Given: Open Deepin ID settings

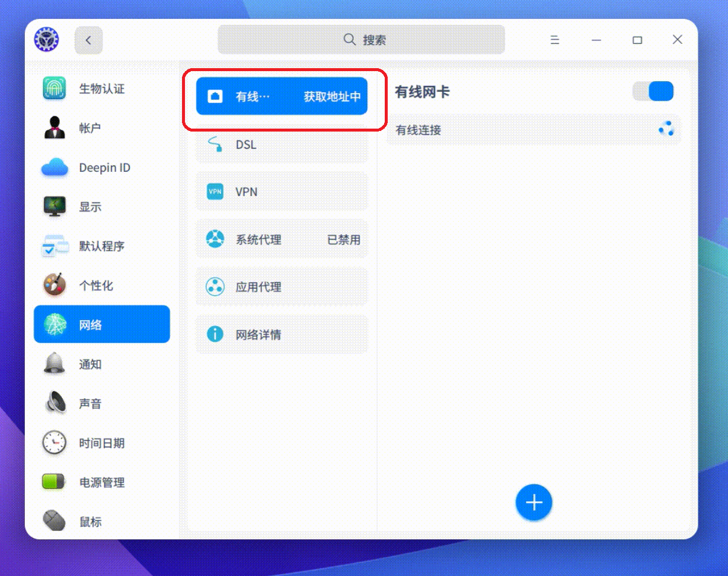Looking at the screenshot, I should coord(102,168).
